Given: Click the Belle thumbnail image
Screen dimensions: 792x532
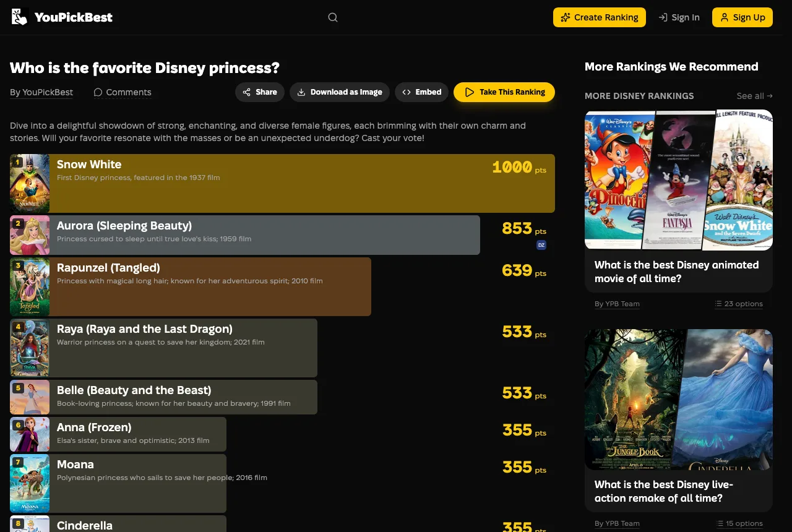Looking at the screenshot, I should click(x=30, y=397).
